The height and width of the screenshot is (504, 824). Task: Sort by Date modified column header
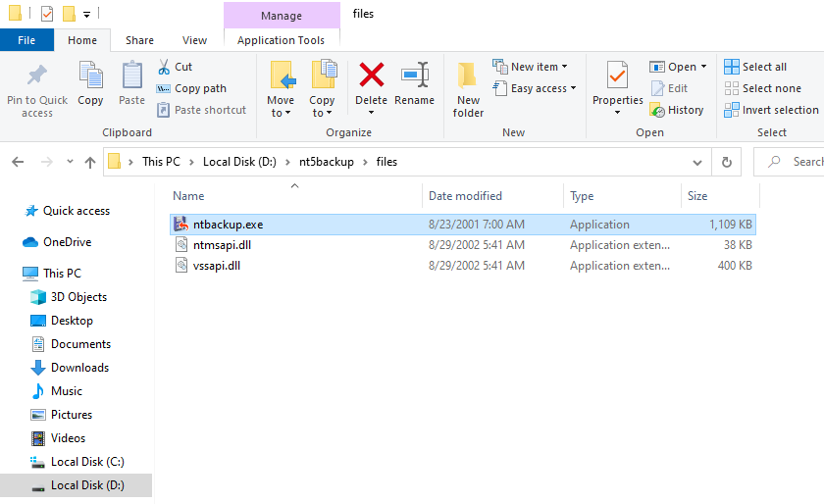tap(465, 196)
